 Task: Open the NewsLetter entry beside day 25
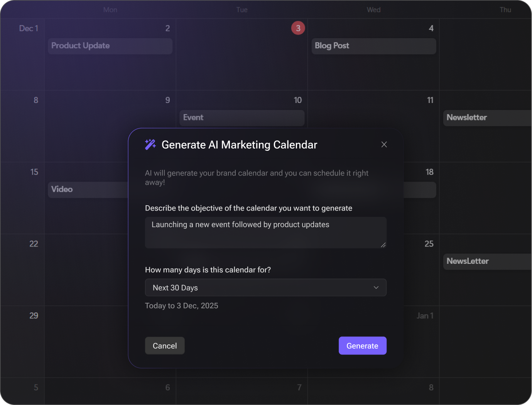[x=487, y=261]
